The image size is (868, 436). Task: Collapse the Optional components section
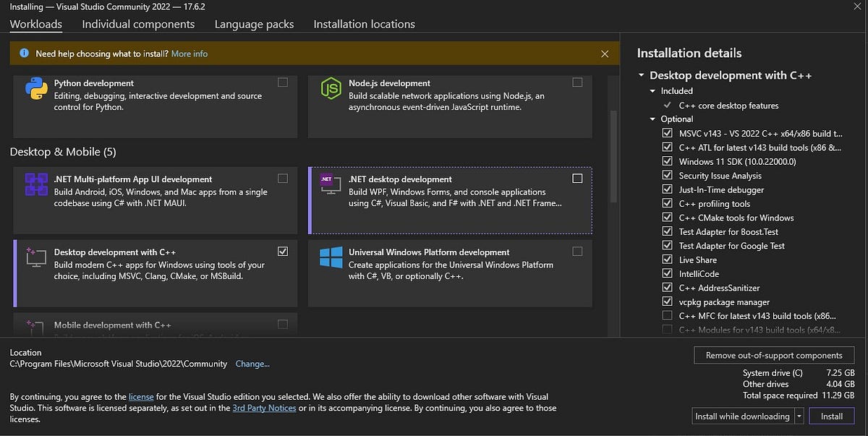click(652, 119)
